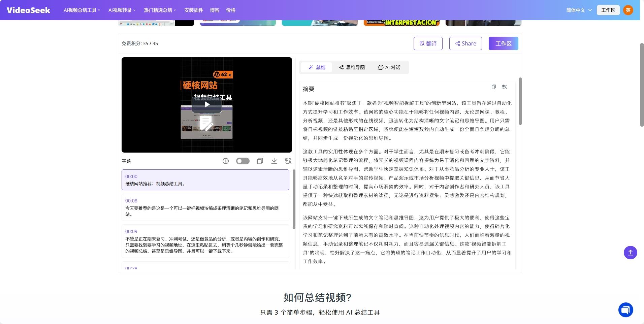Download subtitles via the download icon

coord(274,161)
